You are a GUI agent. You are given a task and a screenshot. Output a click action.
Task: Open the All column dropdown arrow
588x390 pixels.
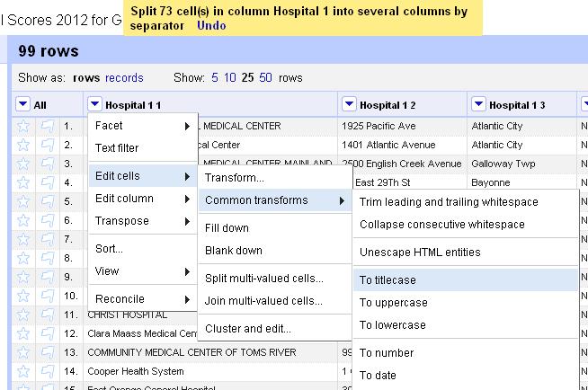pos(22,104)
